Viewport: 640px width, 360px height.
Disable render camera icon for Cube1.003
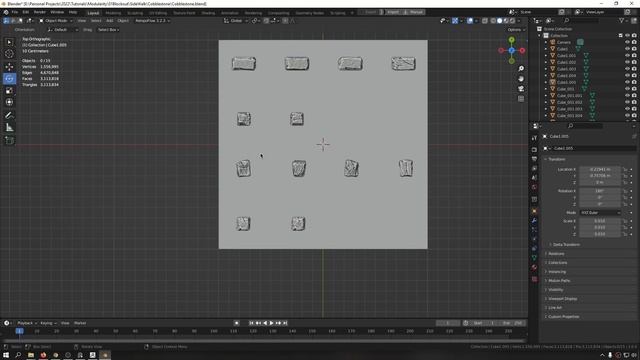634,69
